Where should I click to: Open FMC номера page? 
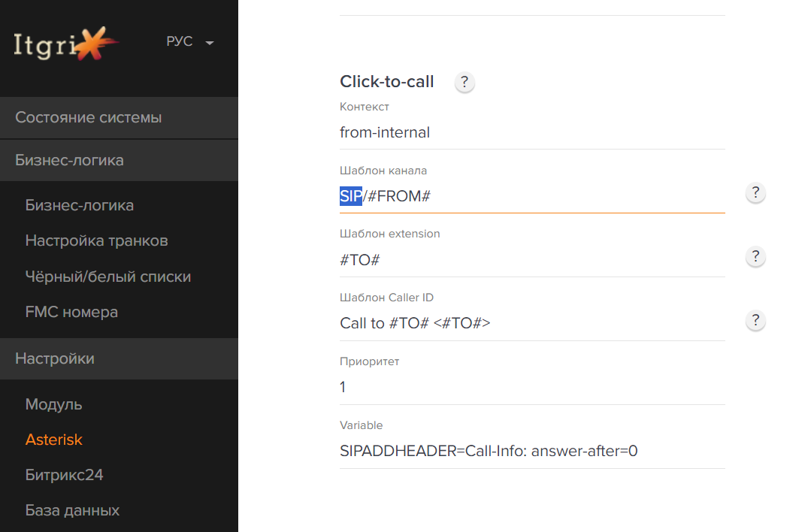[72, 312]
